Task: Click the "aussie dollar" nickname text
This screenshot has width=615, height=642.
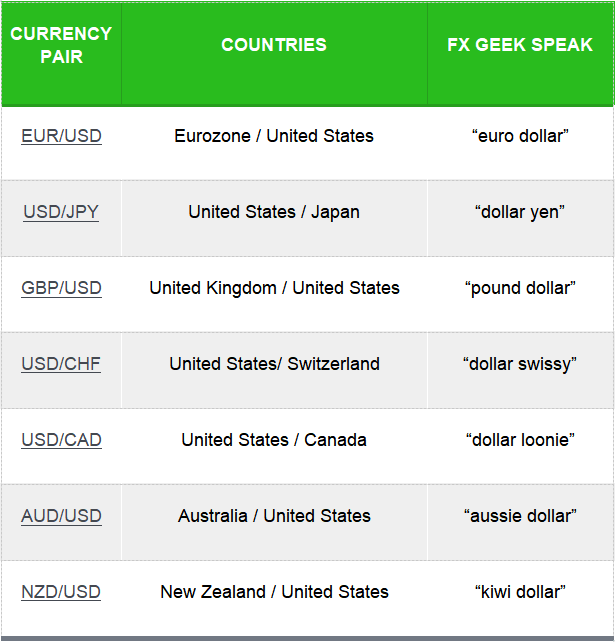Action: pos(520,516)
